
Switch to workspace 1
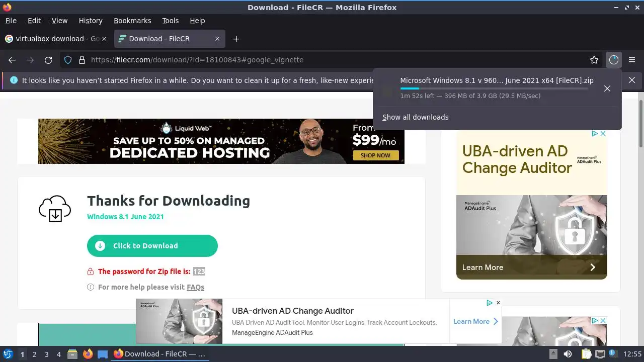(22, 354)
